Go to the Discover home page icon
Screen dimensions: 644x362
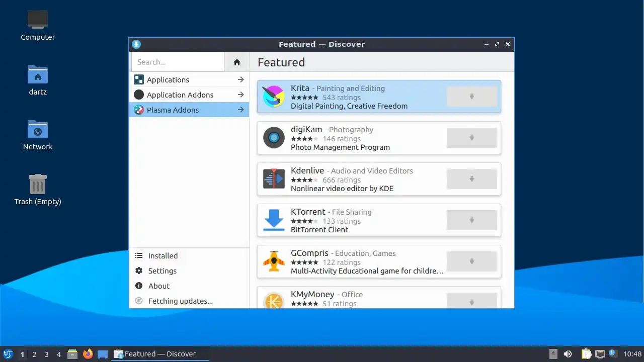click(x=237, y=62)
